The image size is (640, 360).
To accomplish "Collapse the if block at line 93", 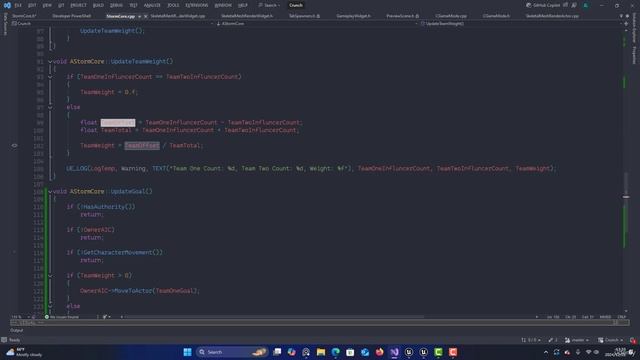I will [50, 77].
